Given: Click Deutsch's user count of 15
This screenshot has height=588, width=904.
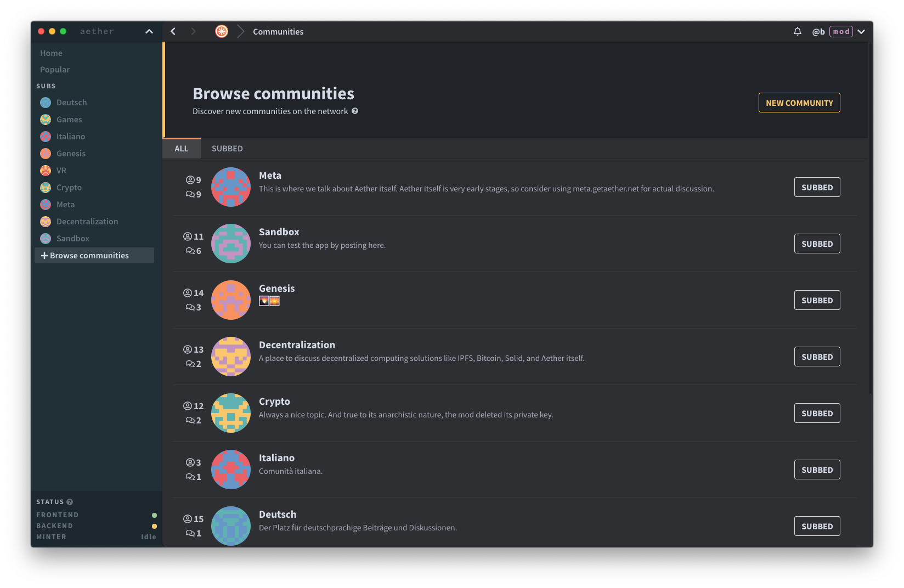Looking at the screenshot, I should pyautogui.click(x=193, y=519).
